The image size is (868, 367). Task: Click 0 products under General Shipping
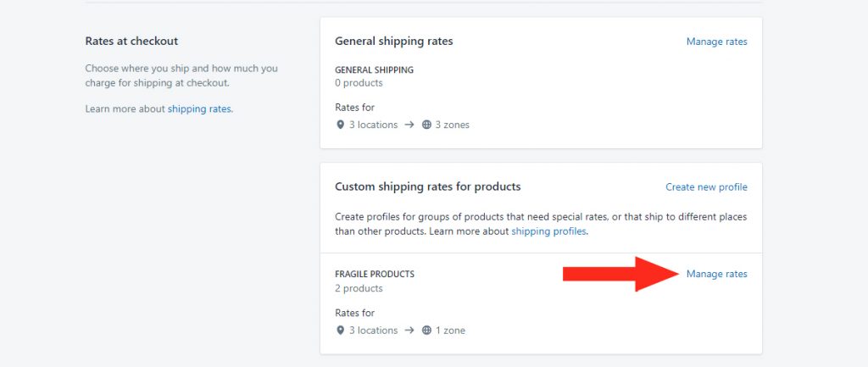tap(359, 83)
